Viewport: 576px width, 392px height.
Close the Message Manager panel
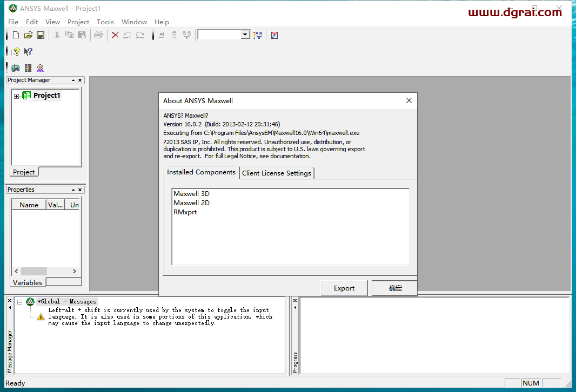[10, 300]
